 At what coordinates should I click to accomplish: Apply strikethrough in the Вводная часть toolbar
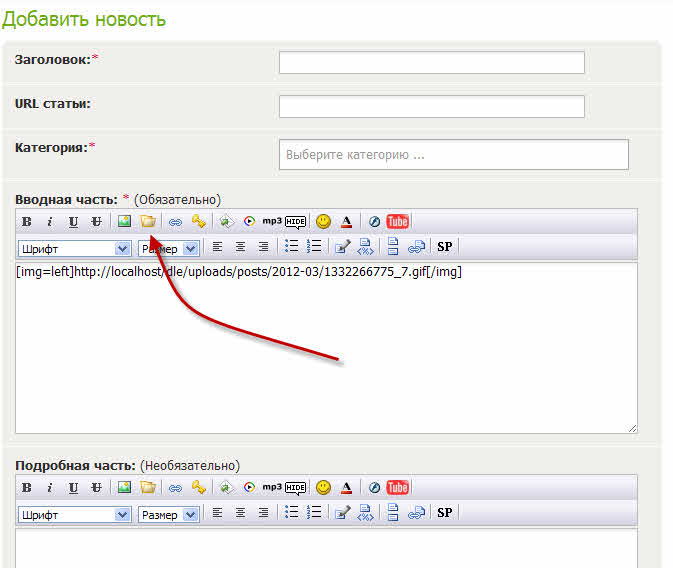click(96, 222)
